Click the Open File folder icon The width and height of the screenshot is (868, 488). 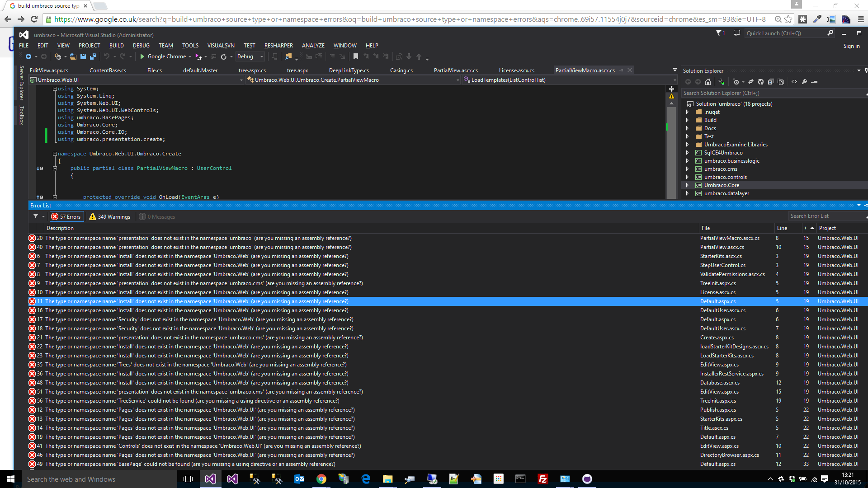(x=73, y=57)
